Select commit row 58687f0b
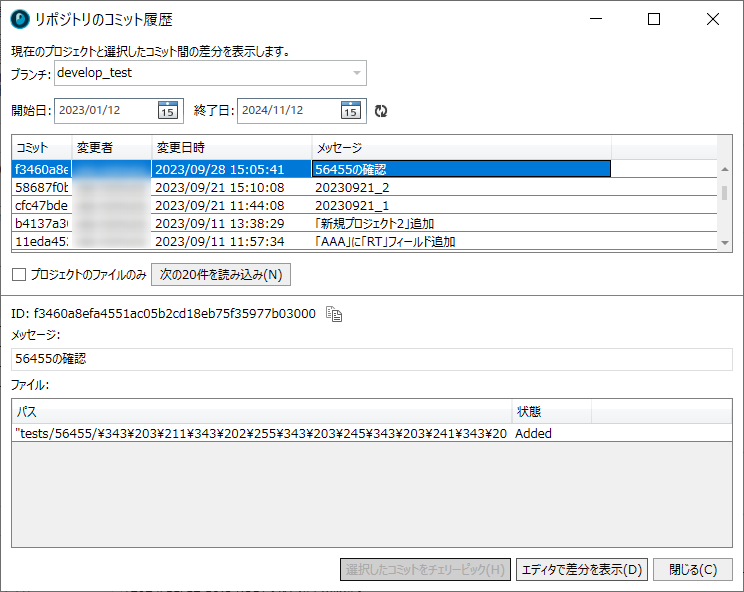This screenshot has width=744, height=592. pos(364,187)
